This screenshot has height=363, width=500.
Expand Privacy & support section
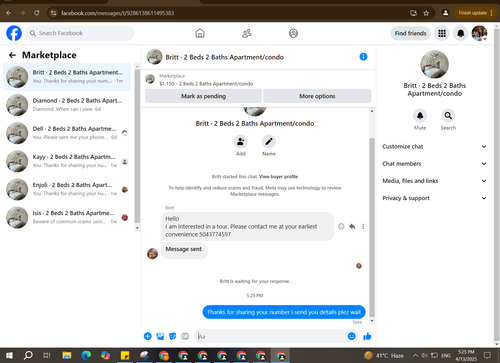point(434,198)
